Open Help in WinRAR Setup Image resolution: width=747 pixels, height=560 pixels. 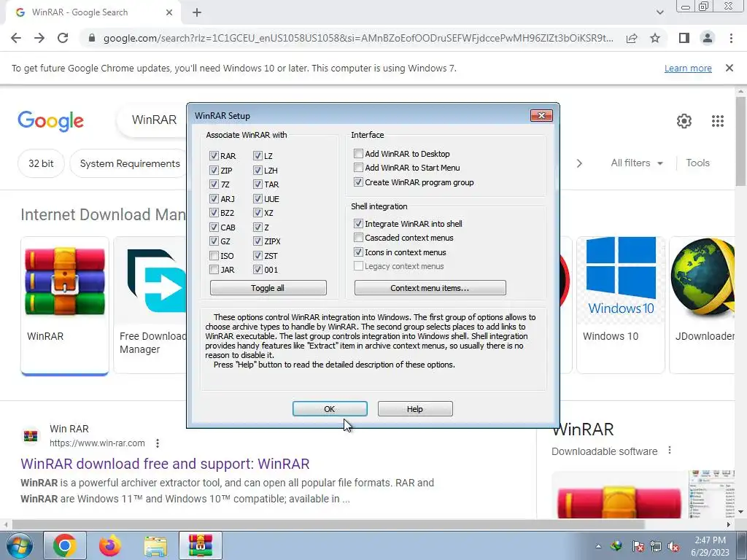pos(415,408)
